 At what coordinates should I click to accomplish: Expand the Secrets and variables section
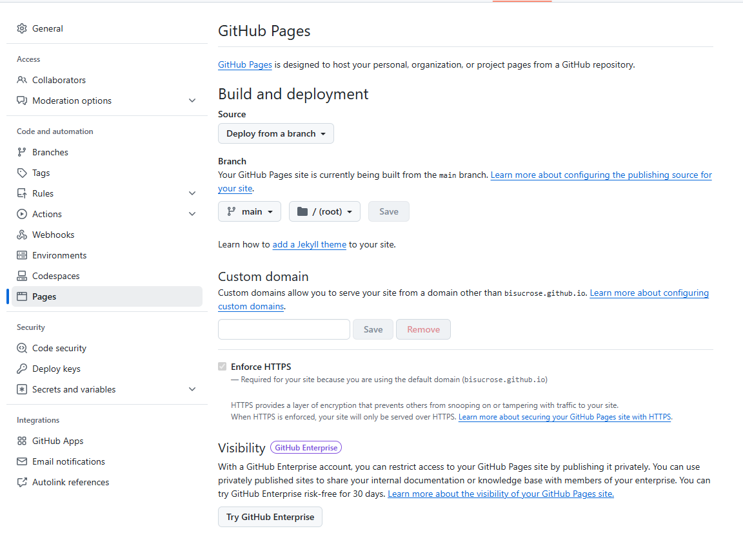coord(192,389)
